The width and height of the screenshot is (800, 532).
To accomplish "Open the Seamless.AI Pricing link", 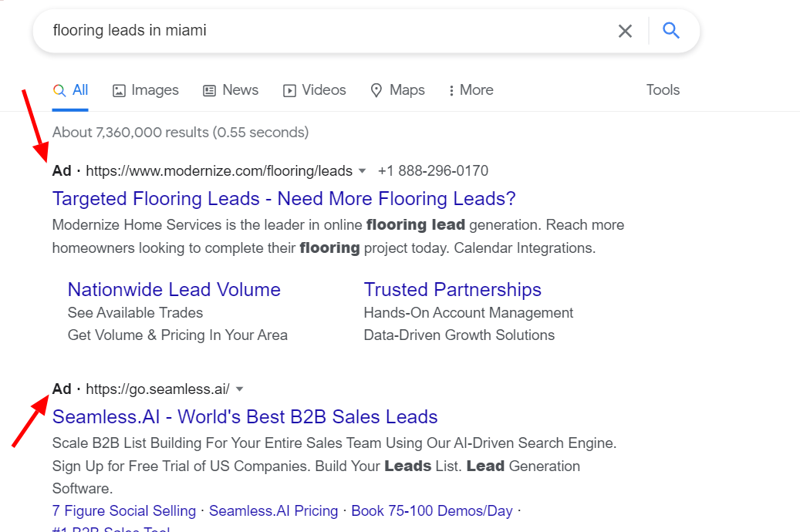I will pos(273,510).
